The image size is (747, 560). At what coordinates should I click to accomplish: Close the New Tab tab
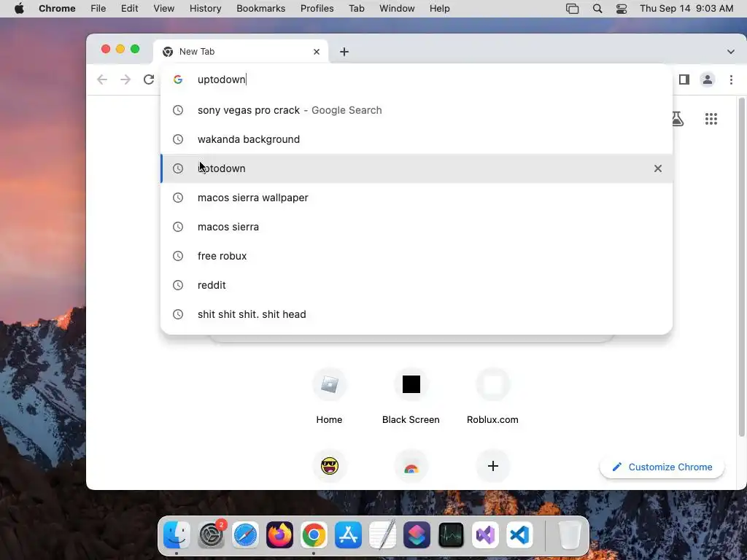(x=317, y=52)
